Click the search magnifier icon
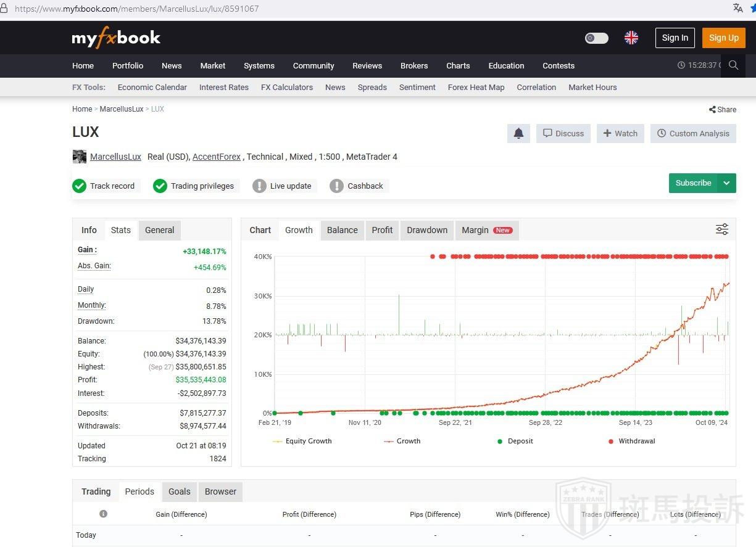The height and width of the screenshot is (547, 756). 733,65
